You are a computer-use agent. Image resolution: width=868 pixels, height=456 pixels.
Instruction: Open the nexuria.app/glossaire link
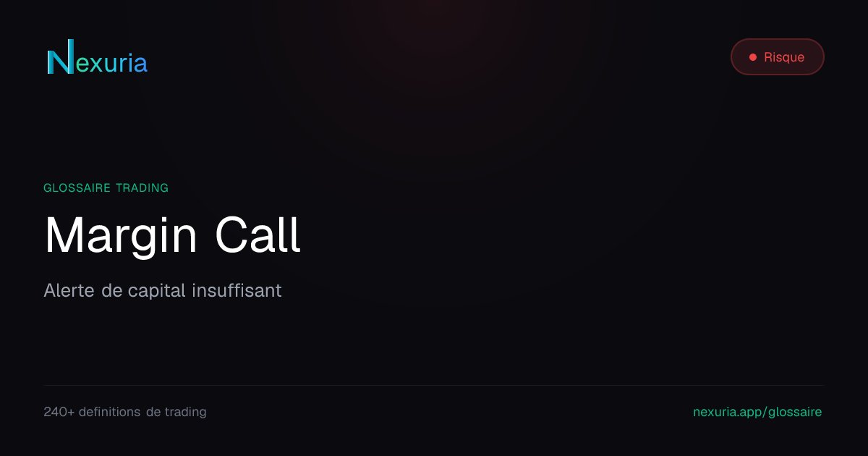pos(757,412)
